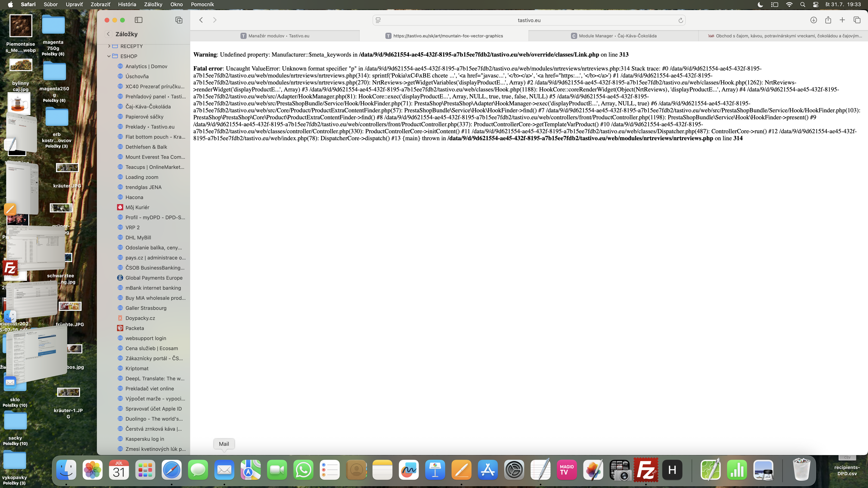Open Mail app in the Dock
Viewport: 868px width, 488px height.
click(224, 470)
